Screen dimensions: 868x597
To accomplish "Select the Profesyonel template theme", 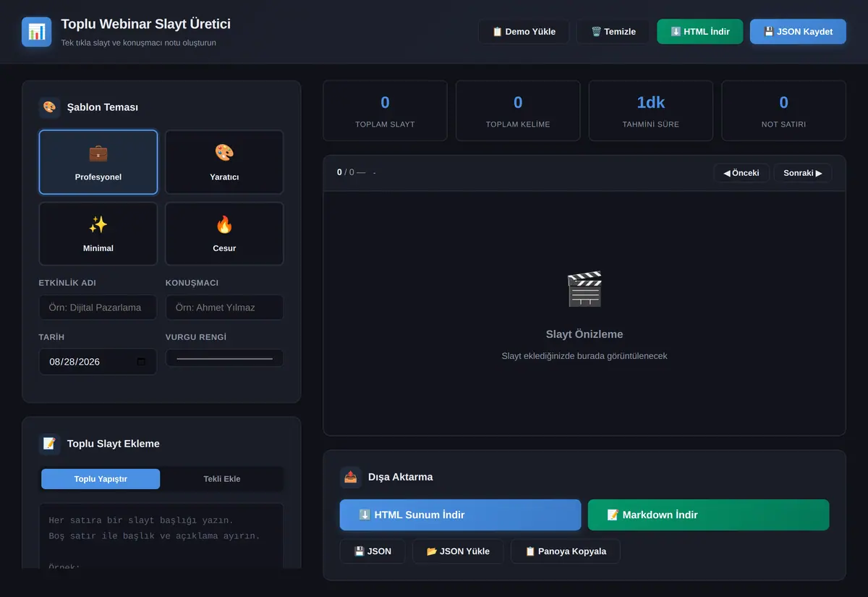I will pyautogui.click(x=98, y=162).
